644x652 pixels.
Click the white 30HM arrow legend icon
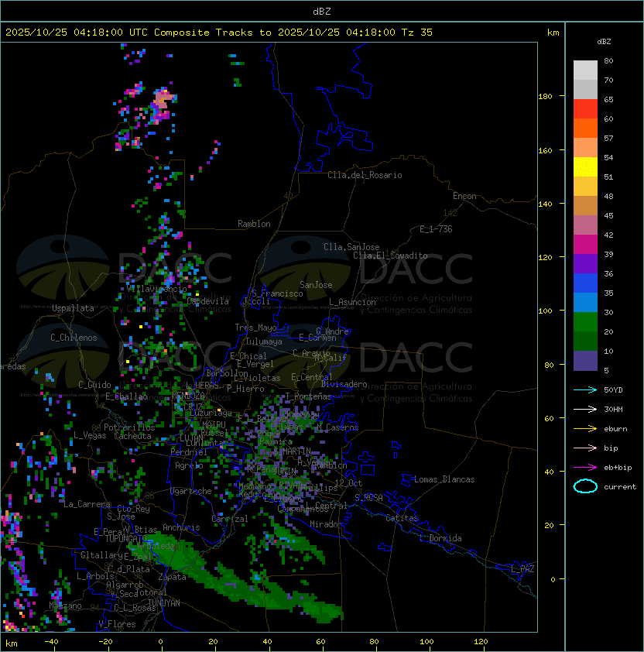point(585,409)
